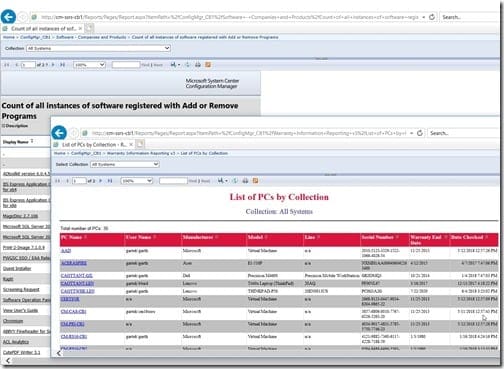
Task: Click ConfigMgr_CB1 breadcrumb in front window
Action: coord(86,153)
